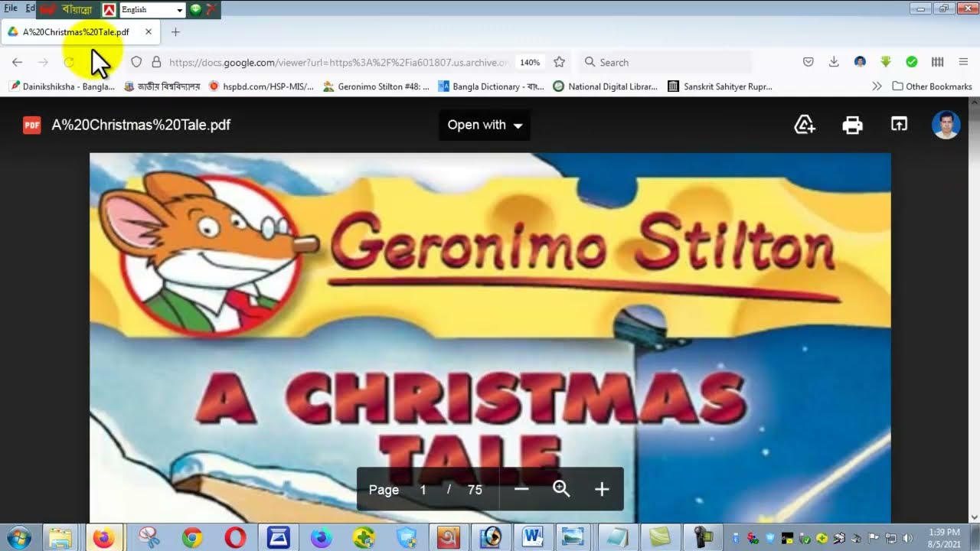Open Microsoft Word from taskbar
The image size is (980, 551).
point(531,538)
